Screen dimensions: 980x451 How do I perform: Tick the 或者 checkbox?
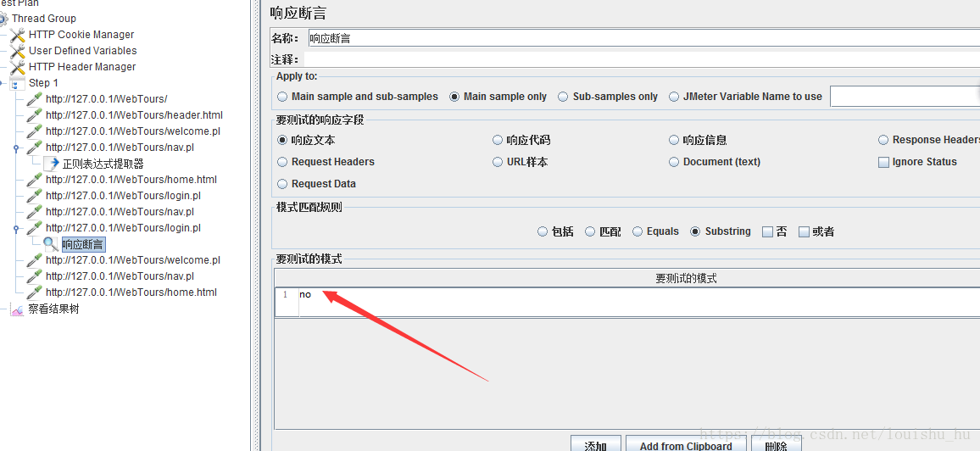point(804,231)
